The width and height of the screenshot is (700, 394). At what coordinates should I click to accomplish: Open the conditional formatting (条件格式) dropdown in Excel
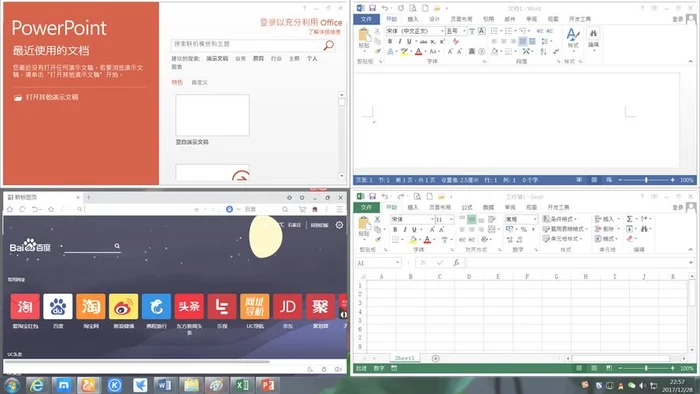tap(560, 219)
